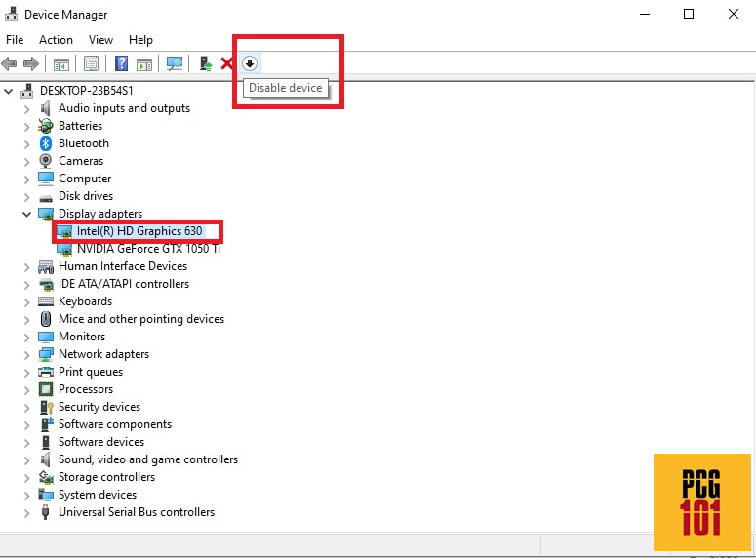Click the Keyboards category icon
756x559 pixels.
coord(46,301)
